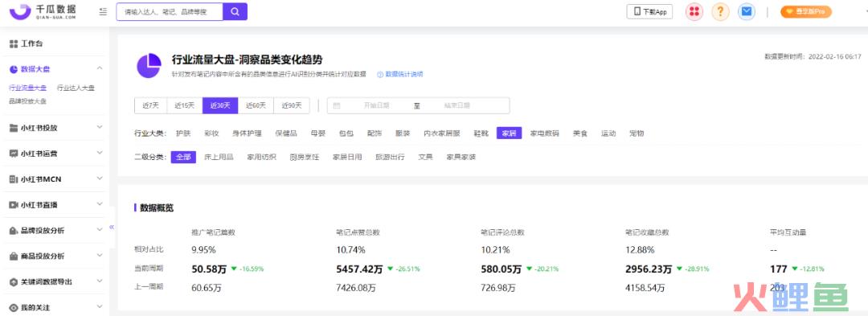The image size is (868, 316).
Task: Click the 千瓜数据 logo
Action: coord(43,11)
